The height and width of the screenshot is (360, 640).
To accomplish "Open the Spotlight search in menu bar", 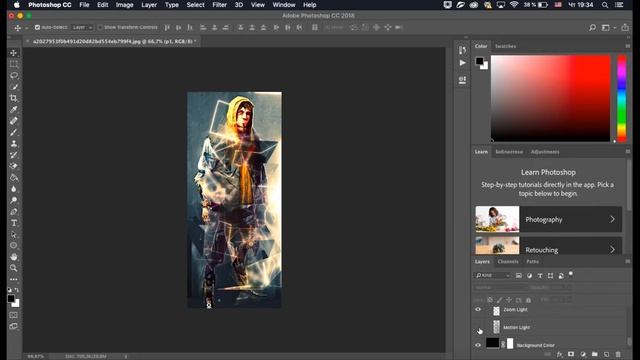I will point(605,5).
